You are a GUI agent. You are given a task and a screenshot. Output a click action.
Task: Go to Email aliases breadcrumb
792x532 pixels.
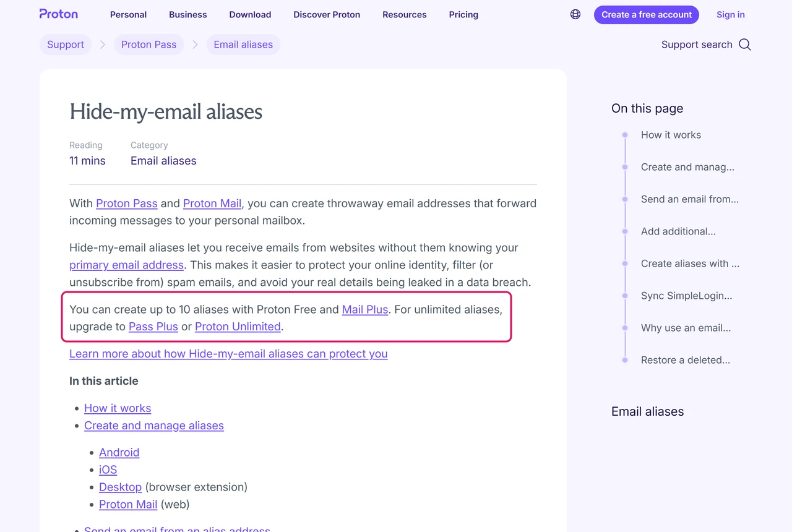(243, 45)
